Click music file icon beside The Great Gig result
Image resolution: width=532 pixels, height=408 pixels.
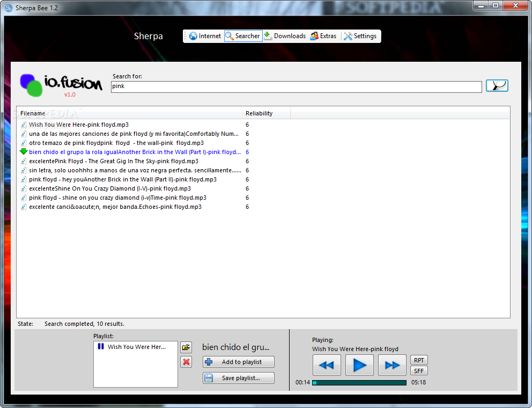point(24,162)
